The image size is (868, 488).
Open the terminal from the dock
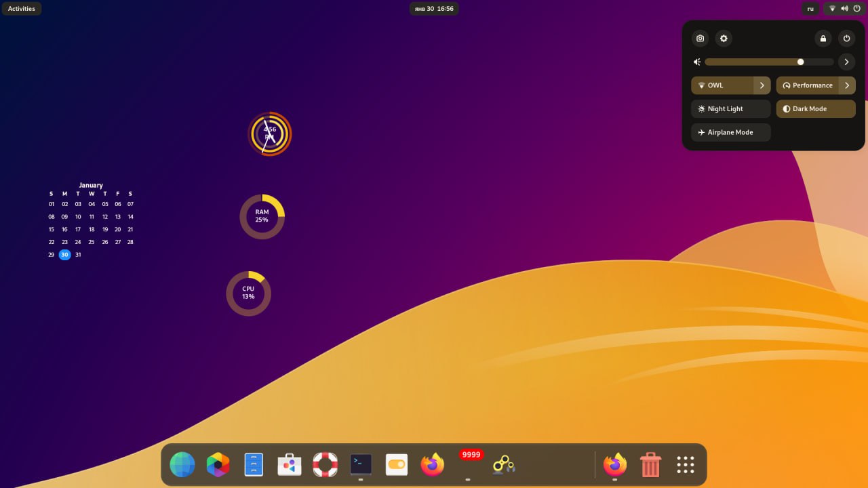pyautogui.click(x=360, y=464)
